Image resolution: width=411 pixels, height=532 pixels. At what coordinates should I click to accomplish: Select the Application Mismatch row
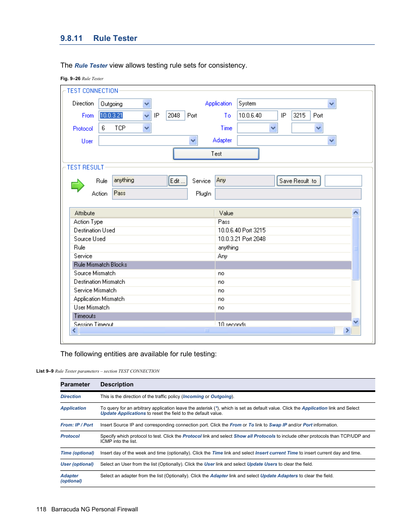coord(211,299)
